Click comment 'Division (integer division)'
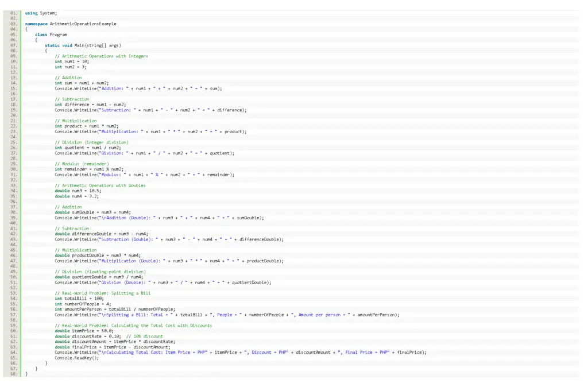The image size is (588, 387). [91, 142]
